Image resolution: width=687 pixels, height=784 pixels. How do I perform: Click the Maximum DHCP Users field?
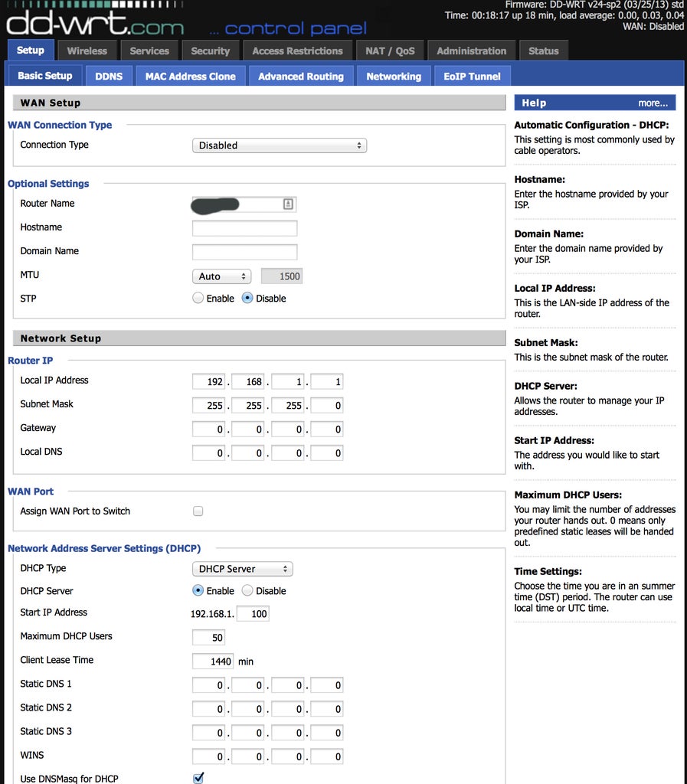pos(208,637)
